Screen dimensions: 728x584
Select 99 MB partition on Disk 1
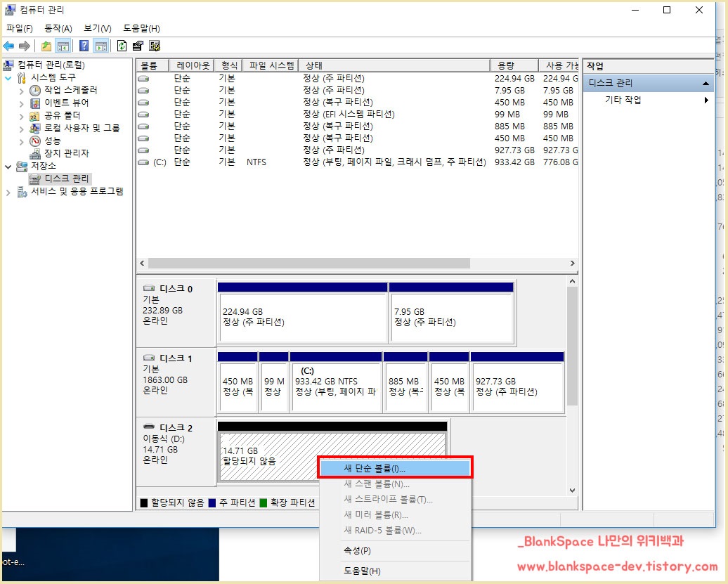[273, 382]
